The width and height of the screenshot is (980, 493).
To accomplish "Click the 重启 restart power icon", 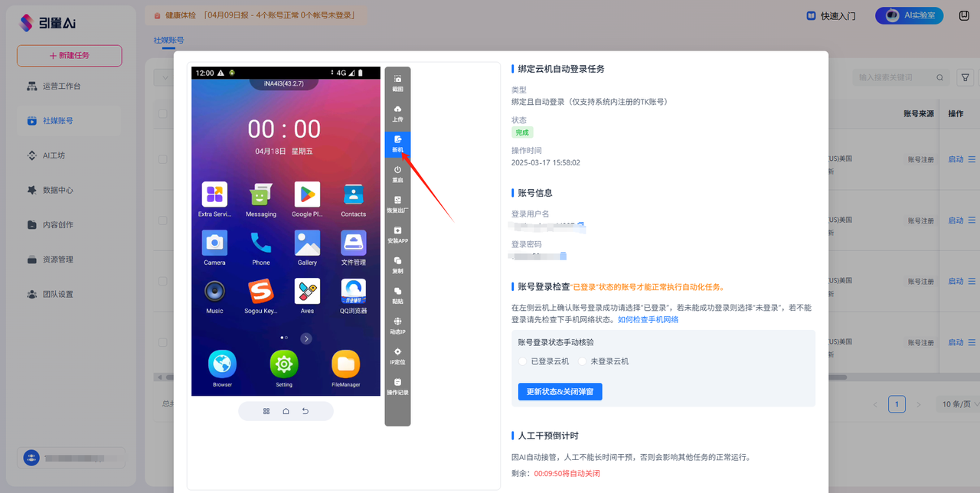I will pos(397,174).
